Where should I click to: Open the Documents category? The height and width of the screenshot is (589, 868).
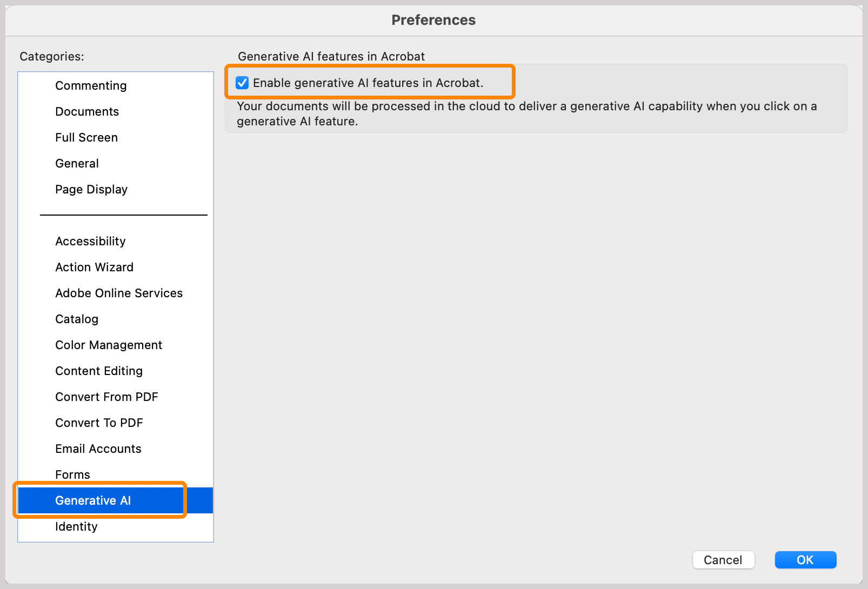[x=87, y=111]
